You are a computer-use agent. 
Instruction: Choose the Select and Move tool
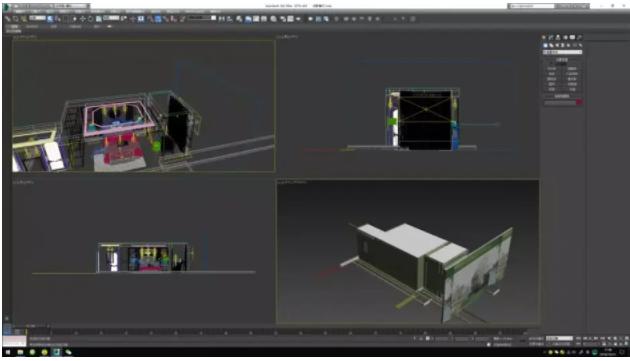[x=83, y=19]
